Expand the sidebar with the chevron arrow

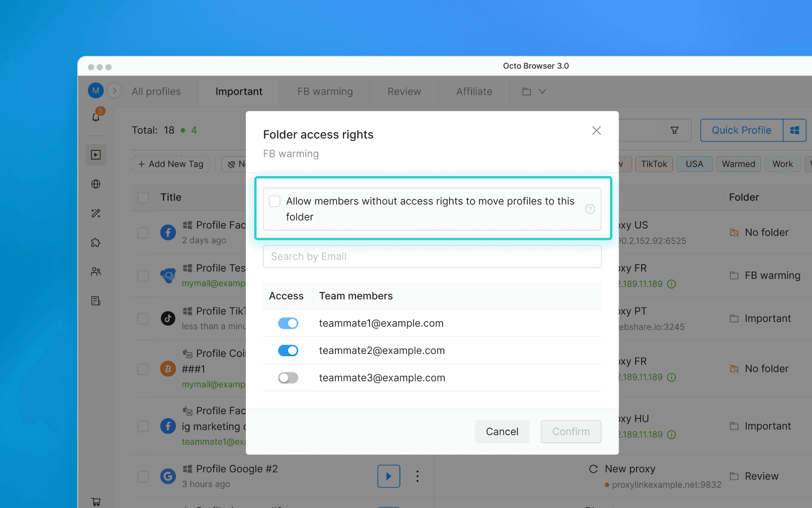(114, 90)
